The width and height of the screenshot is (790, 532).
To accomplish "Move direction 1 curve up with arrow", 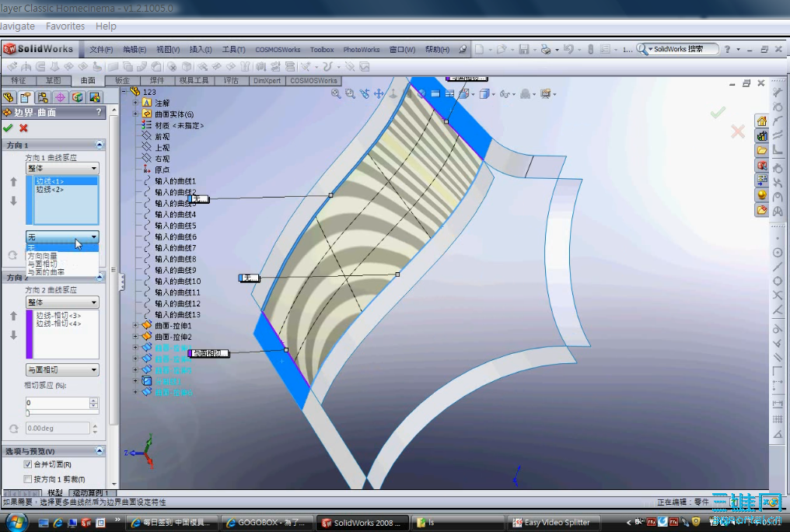I will (x=13, y=182).
